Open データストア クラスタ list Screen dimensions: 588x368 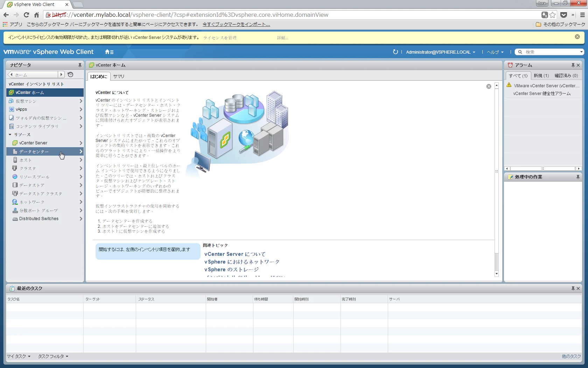(x=45, y=193)
